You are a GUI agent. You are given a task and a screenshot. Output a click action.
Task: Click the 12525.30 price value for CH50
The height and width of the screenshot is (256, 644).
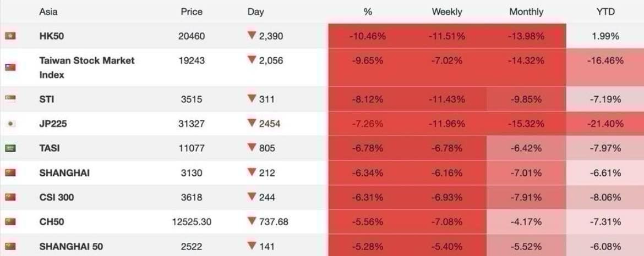point(192,222)
